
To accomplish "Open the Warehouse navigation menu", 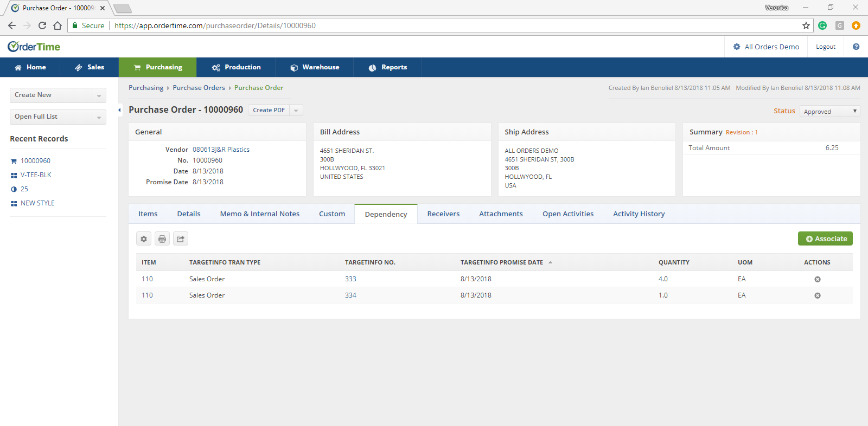I will point(315,67).
